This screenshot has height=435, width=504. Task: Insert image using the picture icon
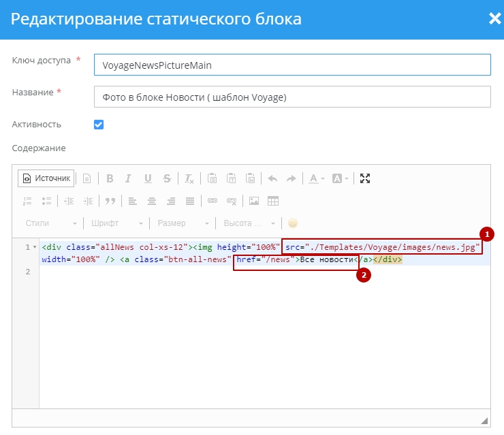254,201
